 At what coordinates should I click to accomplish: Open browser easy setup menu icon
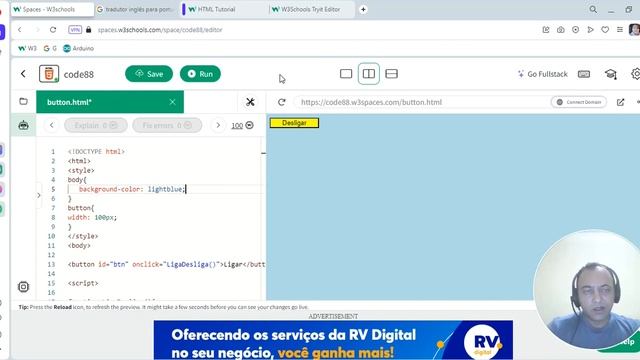coord(620,30)
